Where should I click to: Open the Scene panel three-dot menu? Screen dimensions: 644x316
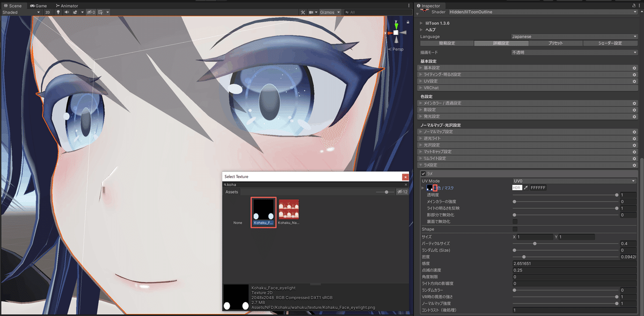(408, 5)
